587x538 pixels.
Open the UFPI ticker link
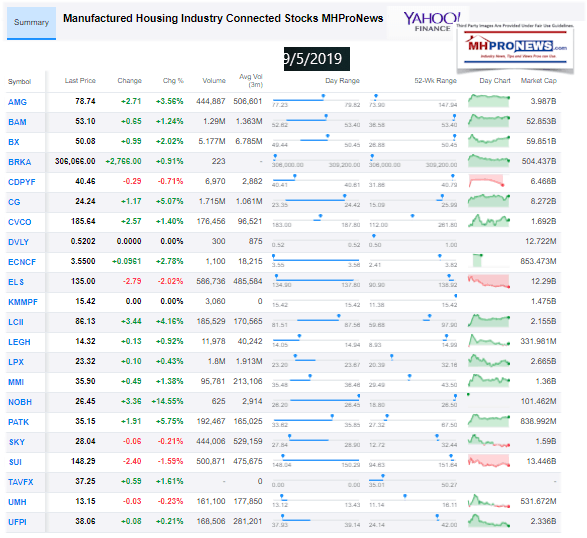pyautogui.click(x=17, y=522)
